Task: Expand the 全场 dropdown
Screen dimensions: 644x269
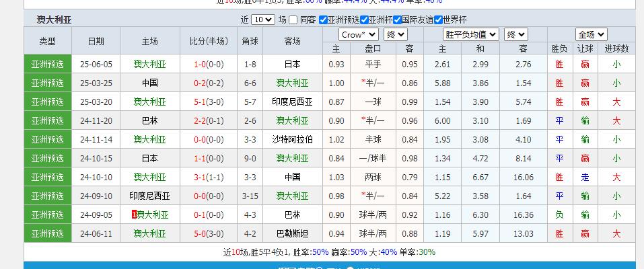Action: point(591,34)
